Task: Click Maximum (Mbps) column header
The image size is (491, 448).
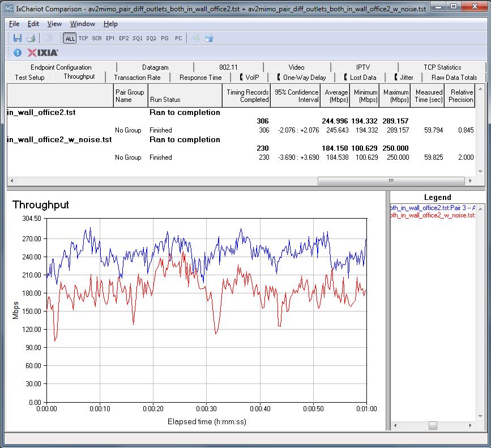Action: [395, 96]
